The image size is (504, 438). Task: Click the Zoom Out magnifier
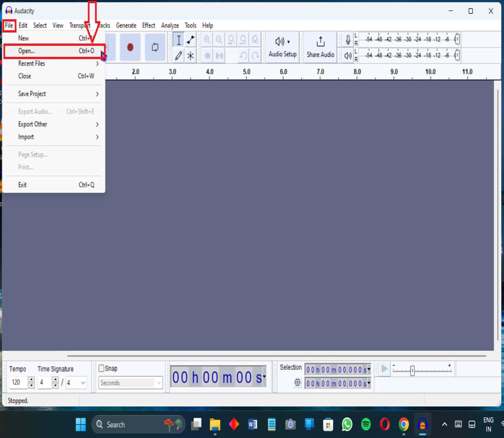(x=219, y=40)
